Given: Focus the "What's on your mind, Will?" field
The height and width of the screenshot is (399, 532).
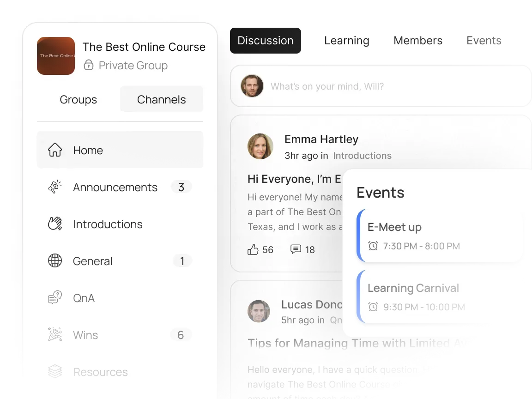Looking at the screenshot, I should click(381, 86).
